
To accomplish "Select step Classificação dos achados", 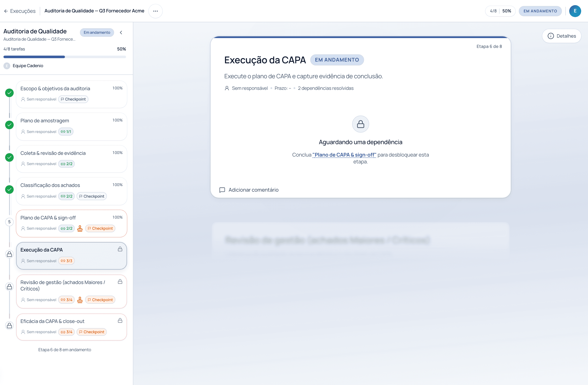I will (x=71, y=191).
